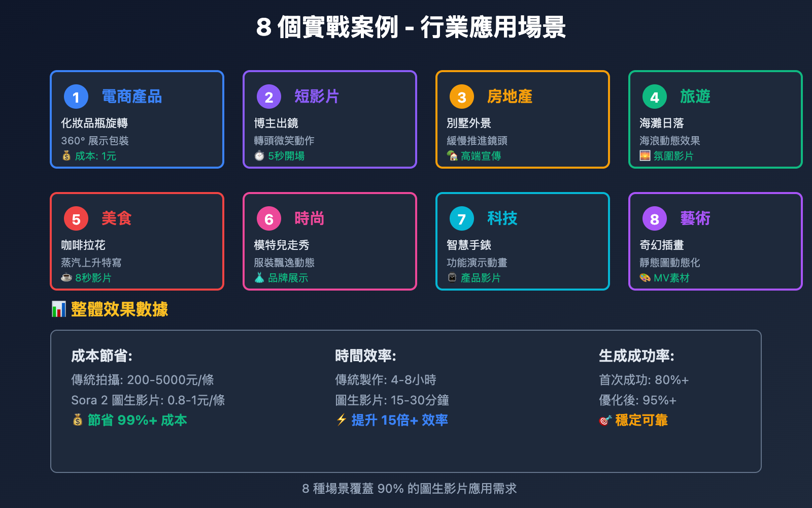
Task: Click the purple number 2 circle badge
Action: (x=269, y=97)
